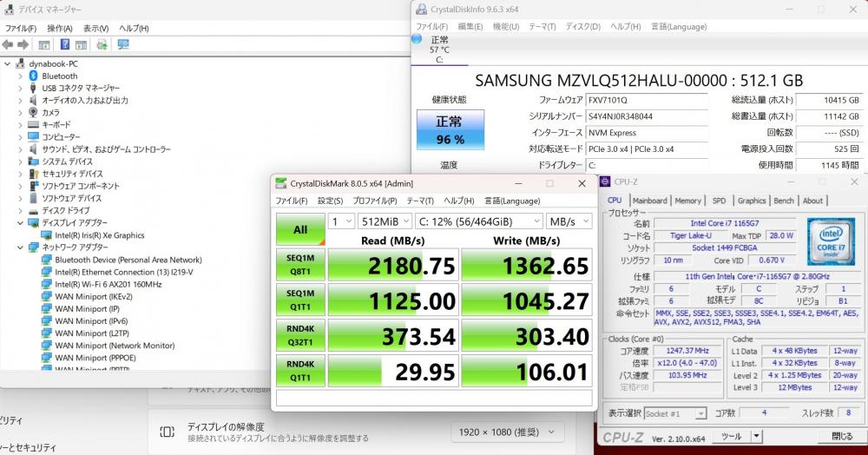
Task: Click the CrystalDiskMark title bar app icon
Action: point(281,184)
